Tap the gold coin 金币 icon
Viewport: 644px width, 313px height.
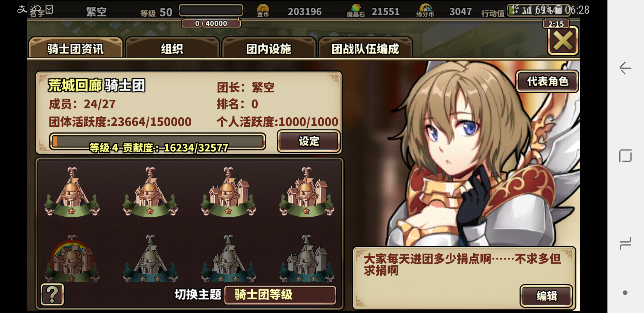[x=263, y=11]
